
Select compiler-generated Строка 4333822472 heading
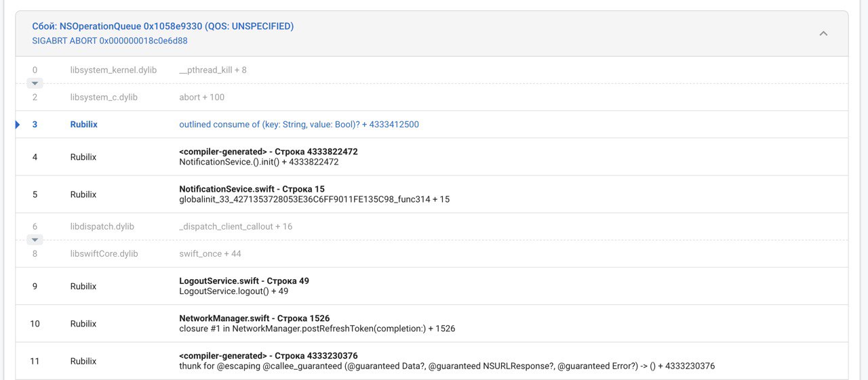click(269, 152)
